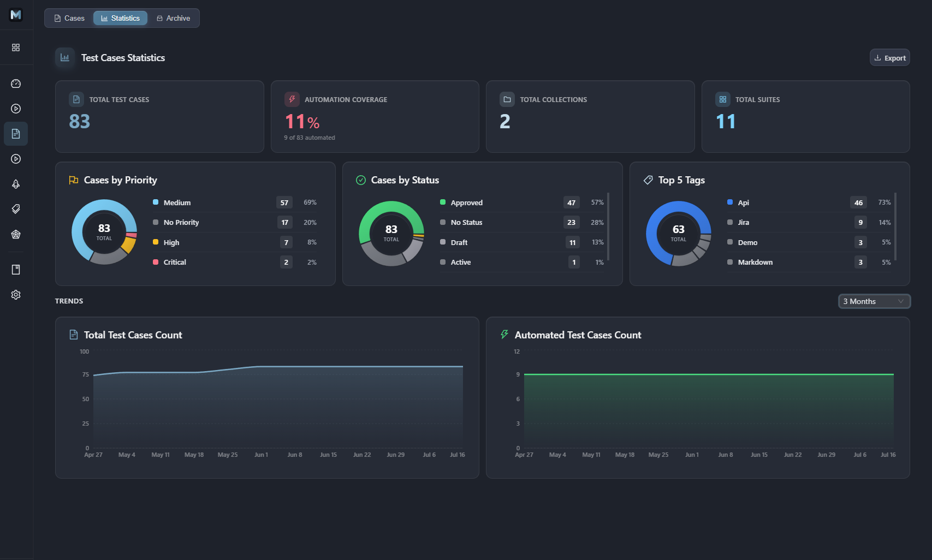Click the 57 count badge for Medium
Screen dimensions: 932x560
(x=284, y=202)
